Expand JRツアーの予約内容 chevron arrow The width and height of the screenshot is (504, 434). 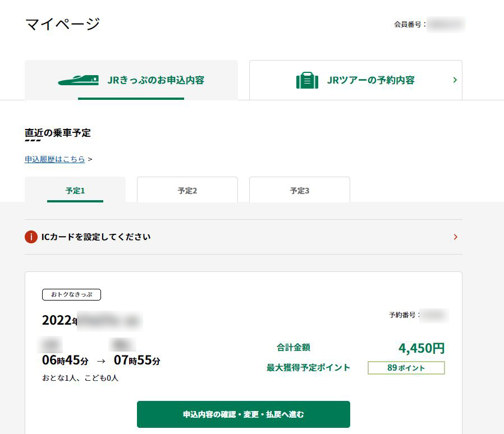[455, 80]
